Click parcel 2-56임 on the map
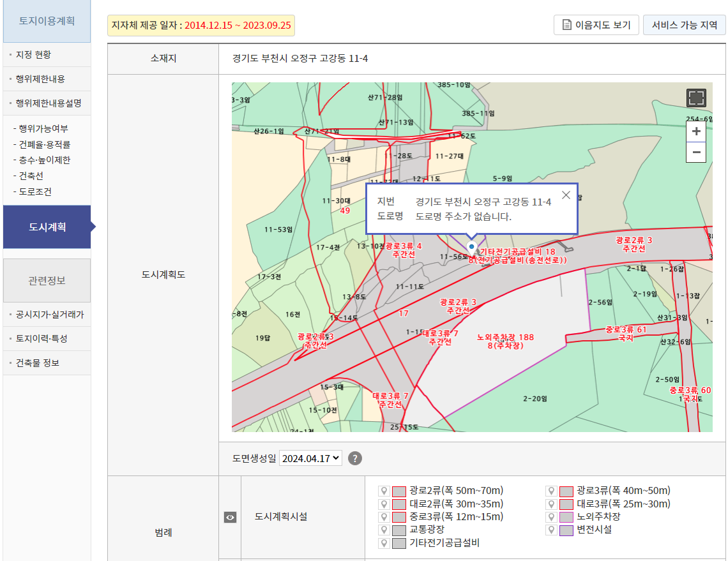The height and width of the screenshot is (561, 728). 600,302
